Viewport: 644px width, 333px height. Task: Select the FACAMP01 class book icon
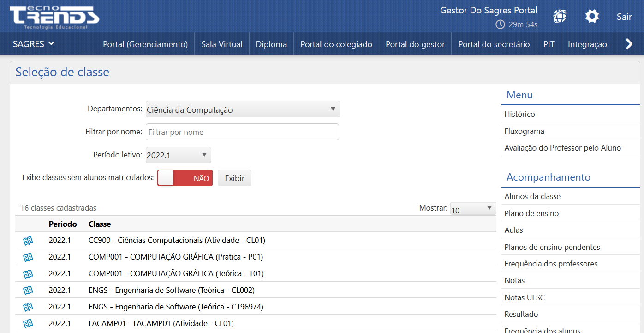coord(28,323)
